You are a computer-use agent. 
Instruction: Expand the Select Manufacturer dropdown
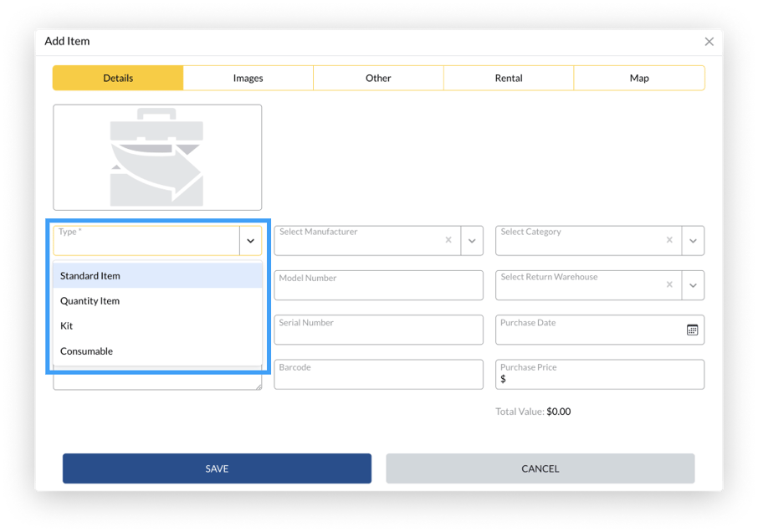point(472,241)
